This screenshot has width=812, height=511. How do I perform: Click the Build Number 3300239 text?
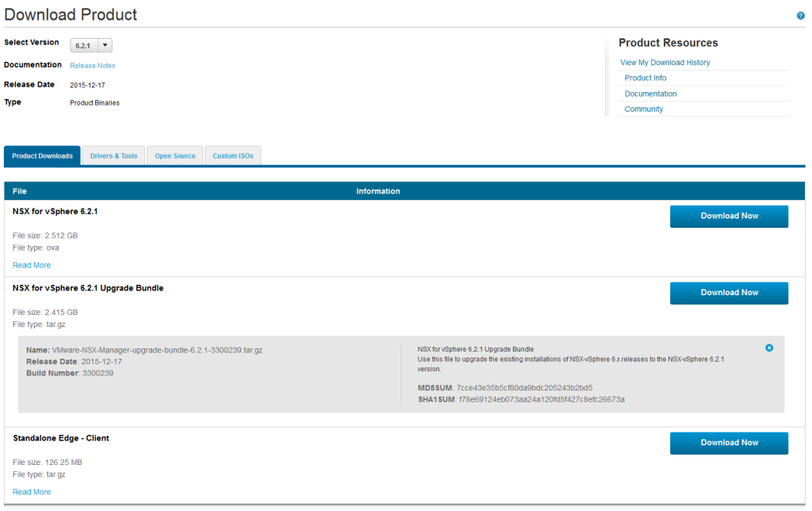tap(70, 373)
